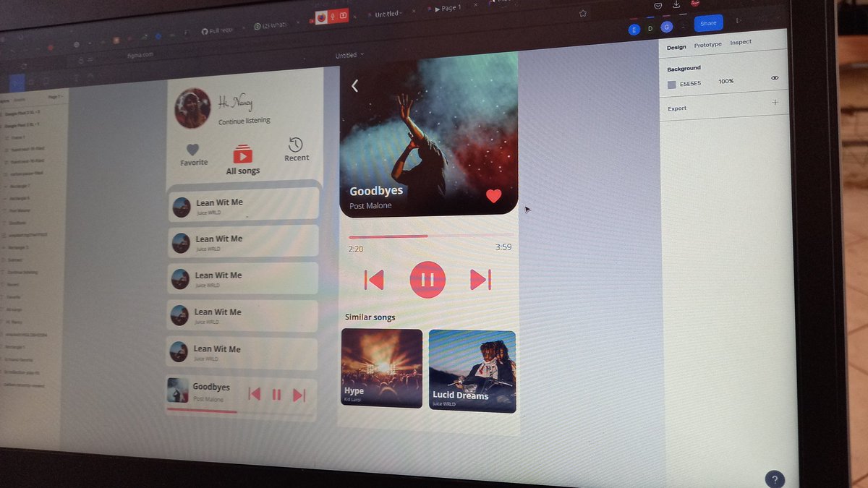
Task: Click the back chevron on the Goodbyes player
Action: click(x=354, y=86)
